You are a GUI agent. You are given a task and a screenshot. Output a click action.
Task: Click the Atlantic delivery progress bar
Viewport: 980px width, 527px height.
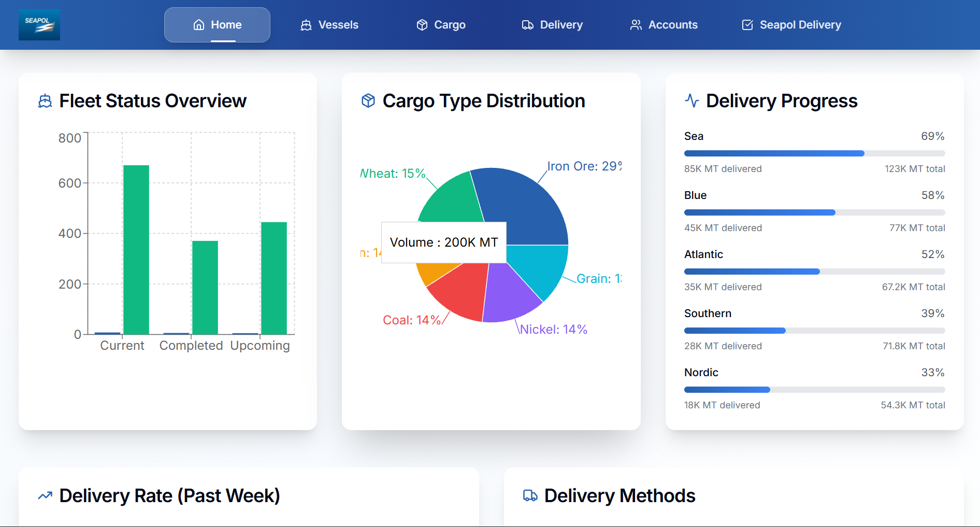pyautogui.click(x=814, y=272)
